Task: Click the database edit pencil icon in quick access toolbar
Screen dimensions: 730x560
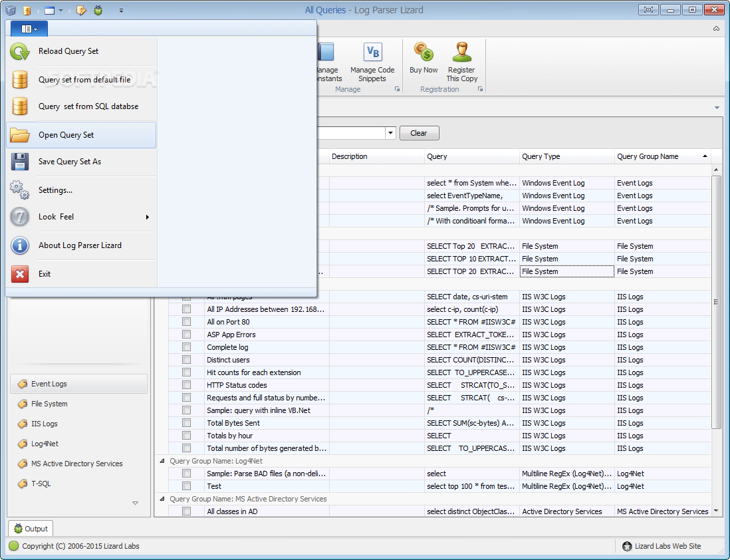Action: (81, 10)
